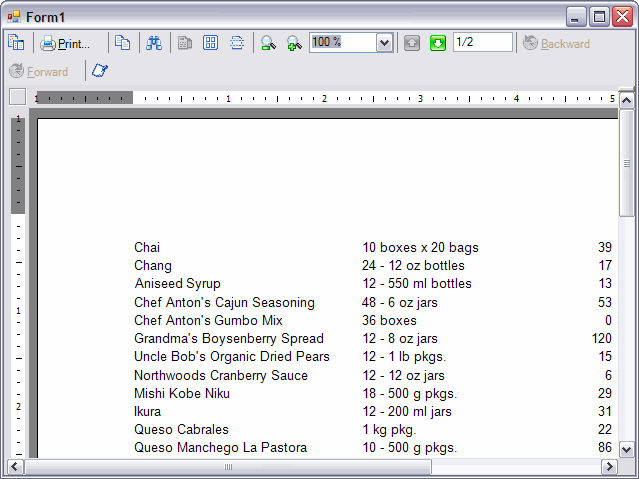Image resolution: width=639 pixels, height=479 pixels.
Task: Click the Backward navigation button
Action: [556, 43]
